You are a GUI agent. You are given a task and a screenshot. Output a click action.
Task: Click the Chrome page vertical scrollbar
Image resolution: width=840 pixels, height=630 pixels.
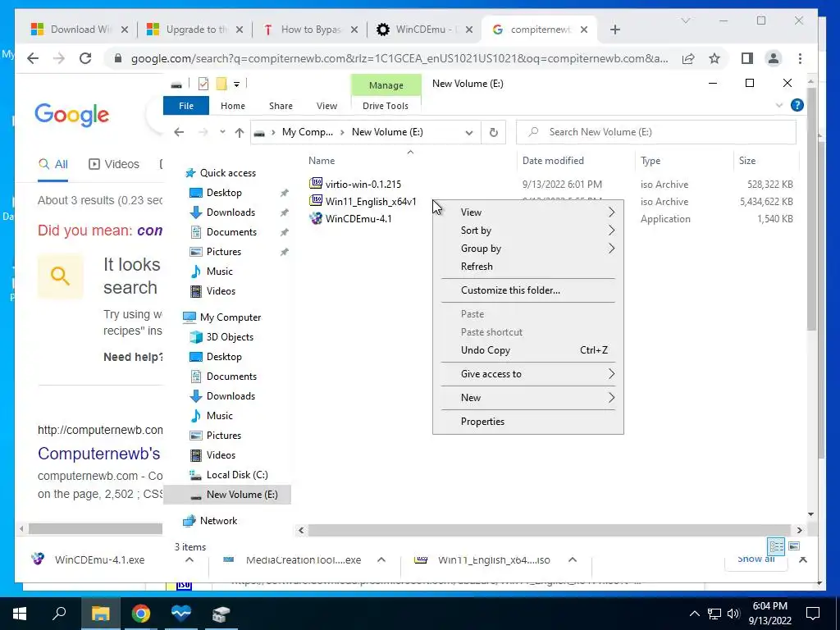pyautogui.click(x=812, y=209)
